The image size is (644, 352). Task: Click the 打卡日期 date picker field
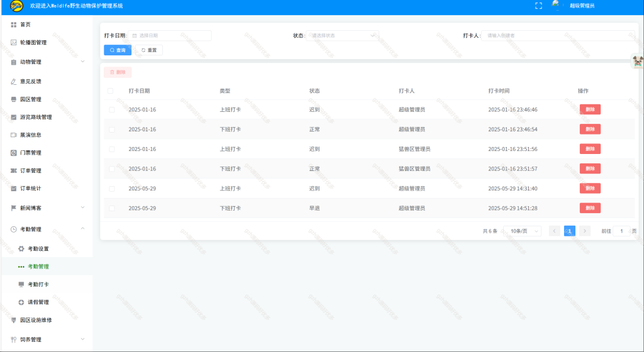(170, 36)
